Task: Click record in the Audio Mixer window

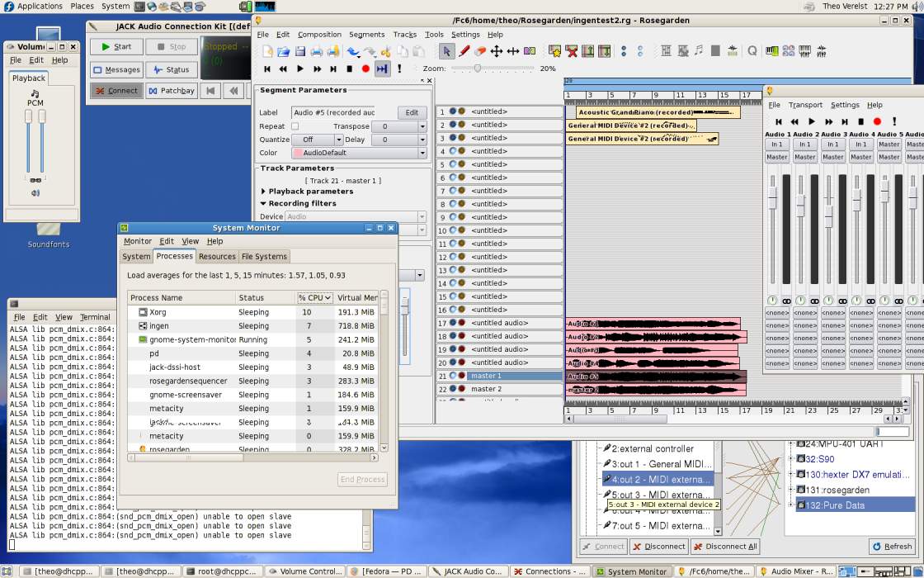Action: click(877, 121)
